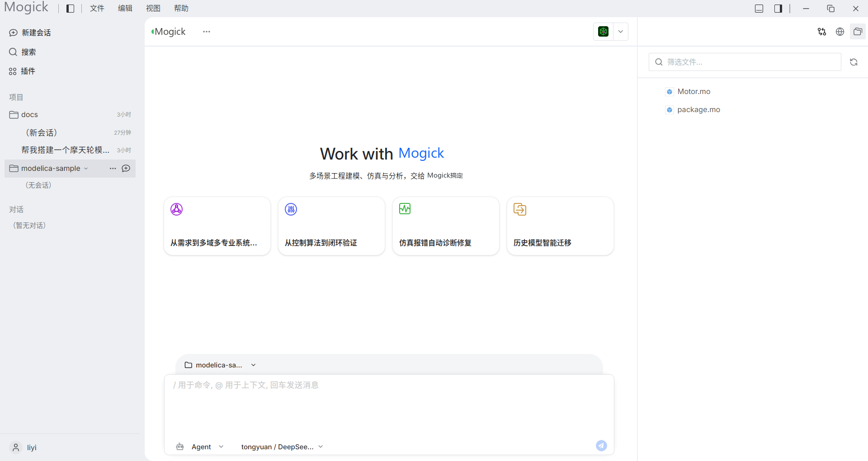This screenshot has width=868, height=461.
Task: Select the 仿真报错自动诊断修复 card
Action: click(x=446, y=226)
